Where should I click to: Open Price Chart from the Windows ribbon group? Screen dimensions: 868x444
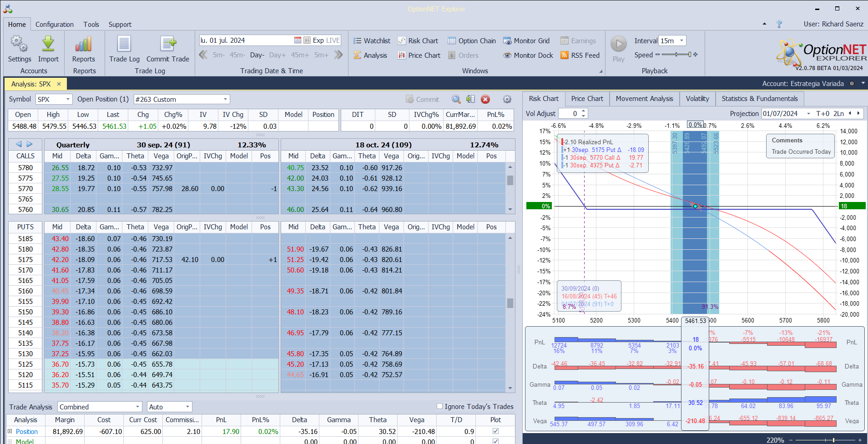point(419,55)
